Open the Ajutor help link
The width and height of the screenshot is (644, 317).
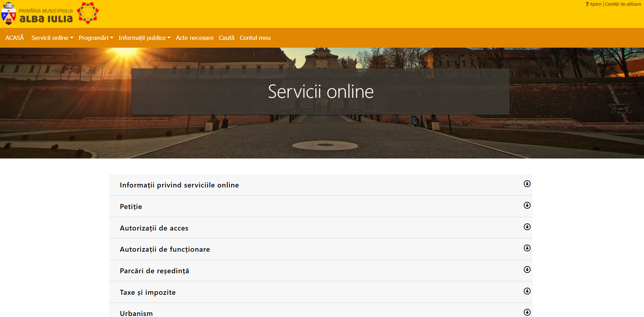596,4
